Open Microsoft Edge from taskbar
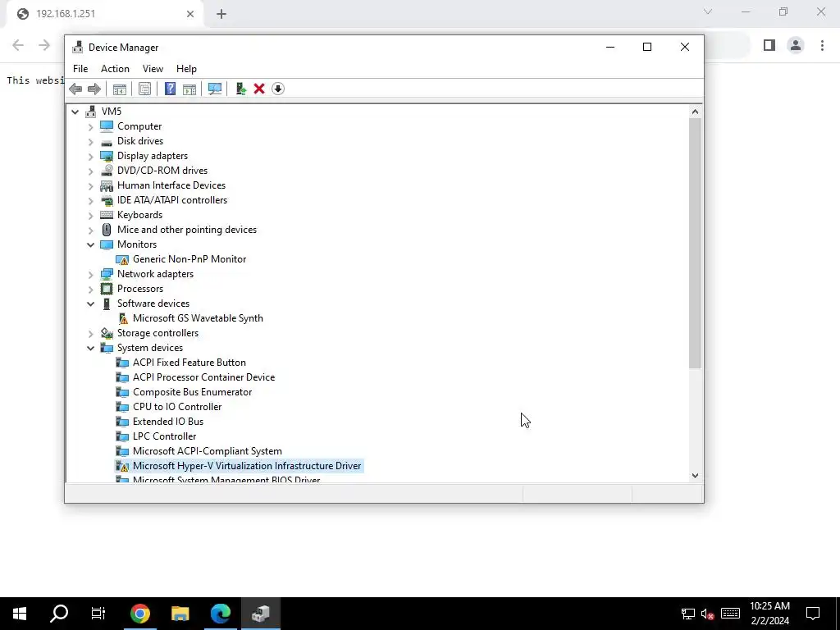Image resolution: width=840 pixels, height=630 pixels. (220, 614)
